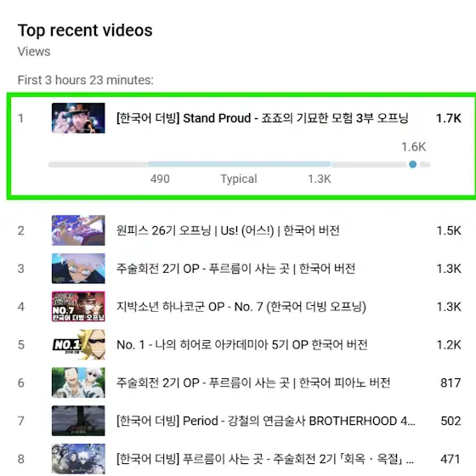Click the eighth-ranked video thumbnail
The height and width of the screenshot is (476, 476).
pos(78,459)
